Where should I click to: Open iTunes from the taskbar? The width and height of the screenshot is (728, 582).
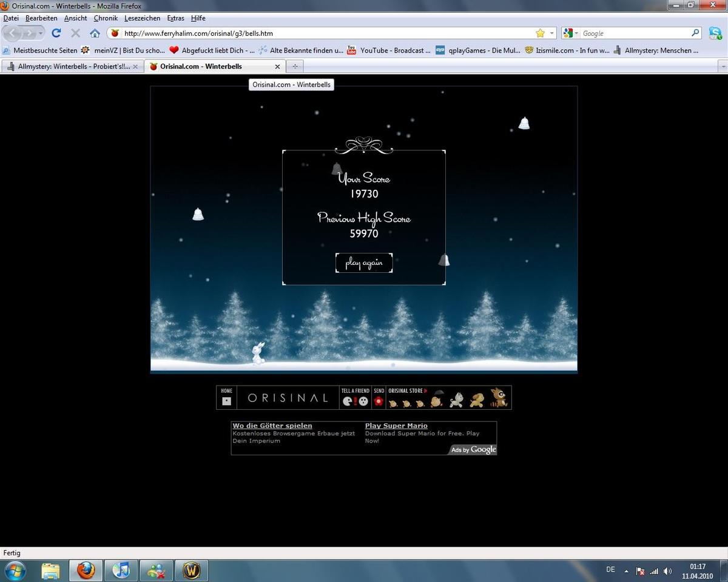click(x=121, y=570)
